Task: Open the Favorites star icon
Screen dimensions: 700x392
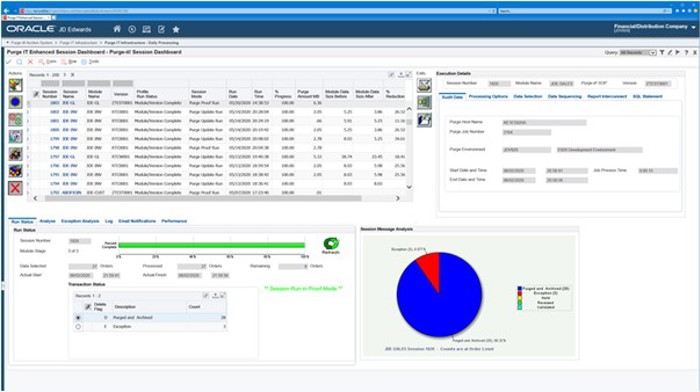Action: (x=176, y=29)
